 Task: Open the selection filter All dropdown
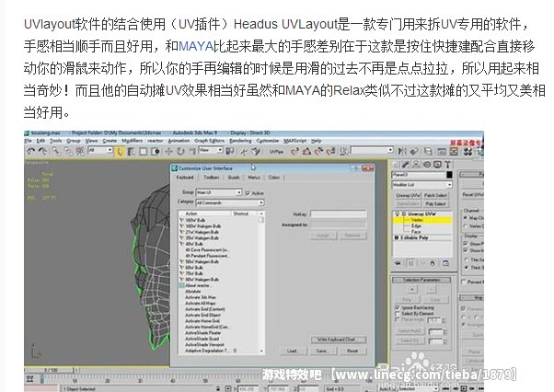[x=100, y=150]
